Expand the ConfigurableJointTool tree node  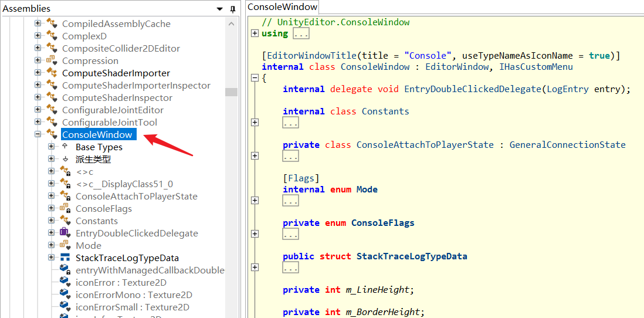38,122
